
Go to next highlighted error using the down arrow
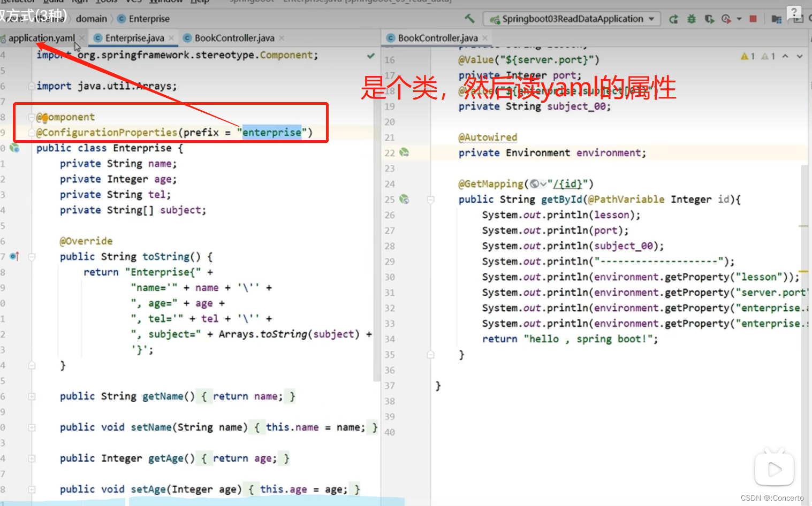point(800,56)
